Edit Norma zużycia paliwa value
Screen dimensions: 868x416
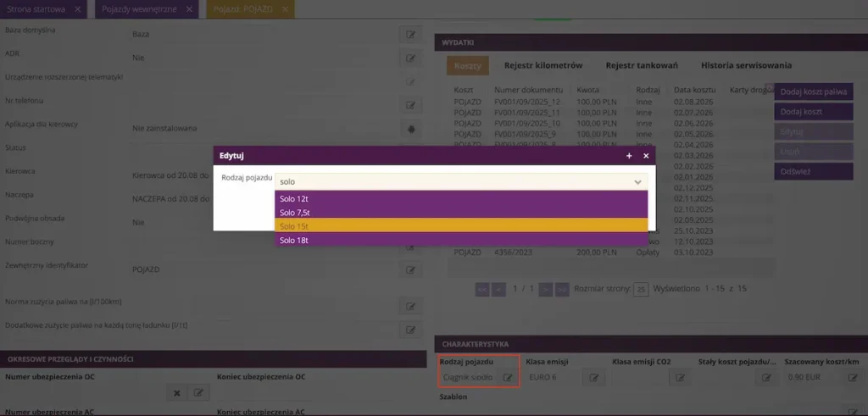click(411, 306)
